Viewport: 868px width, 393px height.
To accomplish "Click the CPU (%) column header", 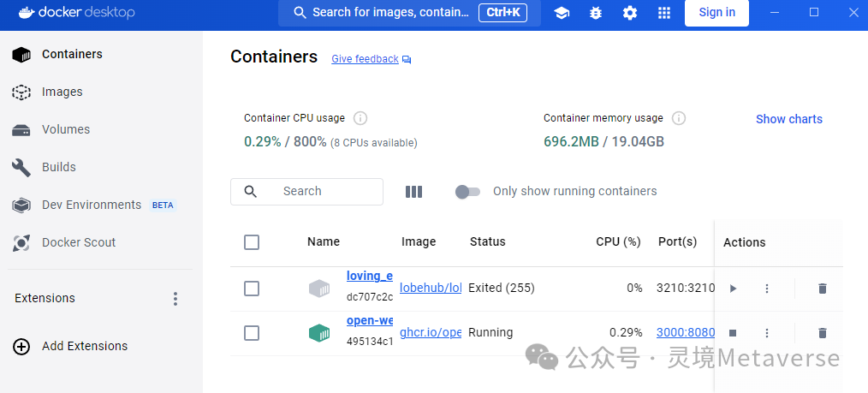I will pyautogui.click(x=618, y=242).
